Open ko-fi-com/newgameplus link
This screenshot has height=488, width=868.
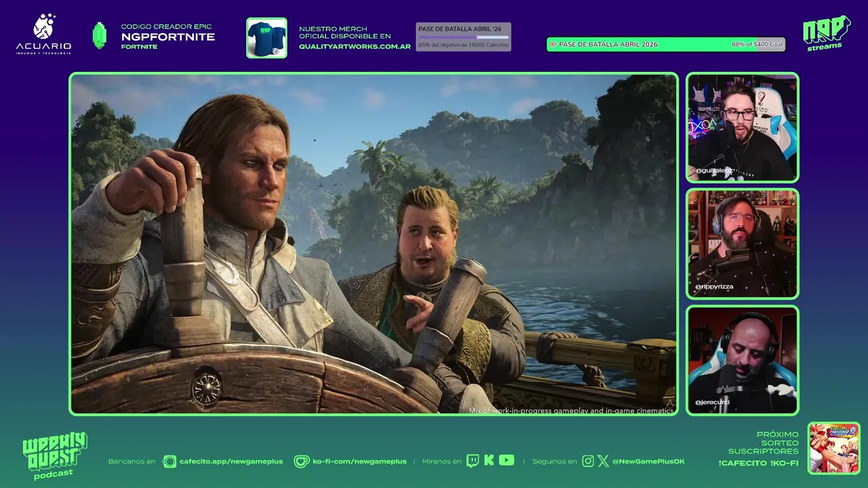point(359,462)
